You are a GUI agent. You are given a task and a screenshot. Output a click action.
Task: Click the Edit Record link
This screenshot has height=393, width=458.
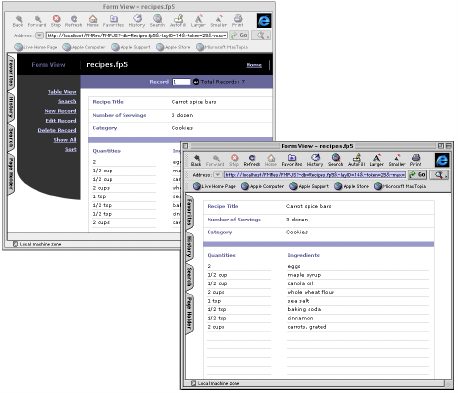[x=61, y=121]
